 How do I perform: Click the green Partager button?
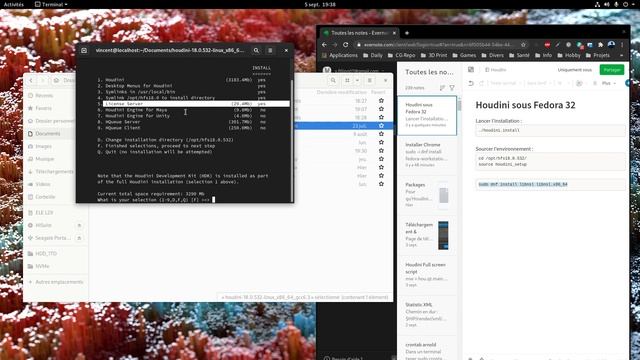pyautogui.click(x=612, y=70)
